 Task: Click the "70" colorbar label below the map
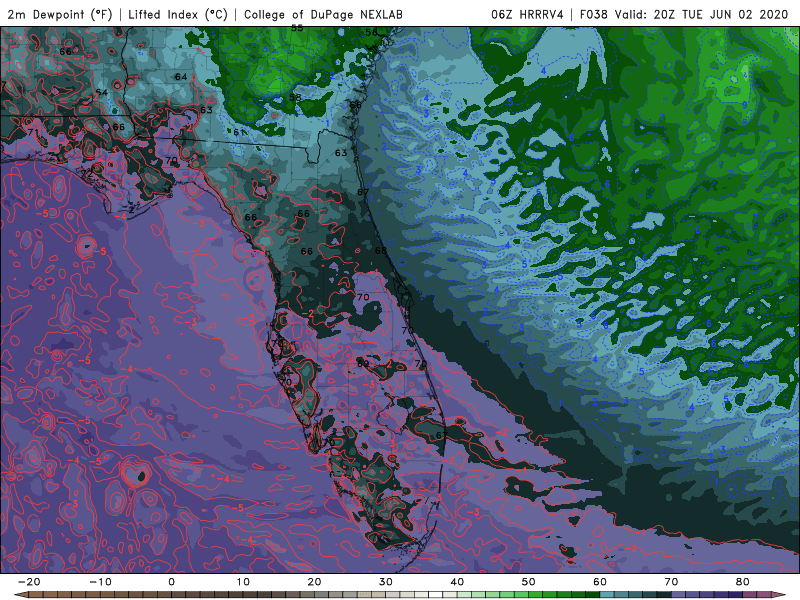[671, 582]
